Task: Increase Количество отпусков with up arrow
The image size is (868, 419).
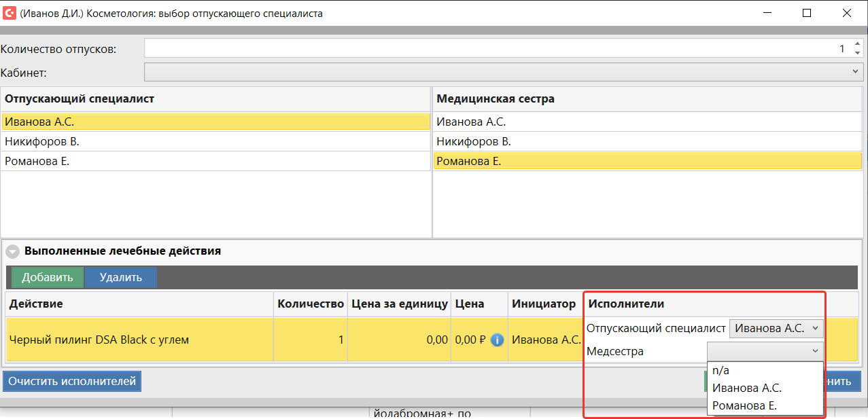Action: tap(857, 44)
